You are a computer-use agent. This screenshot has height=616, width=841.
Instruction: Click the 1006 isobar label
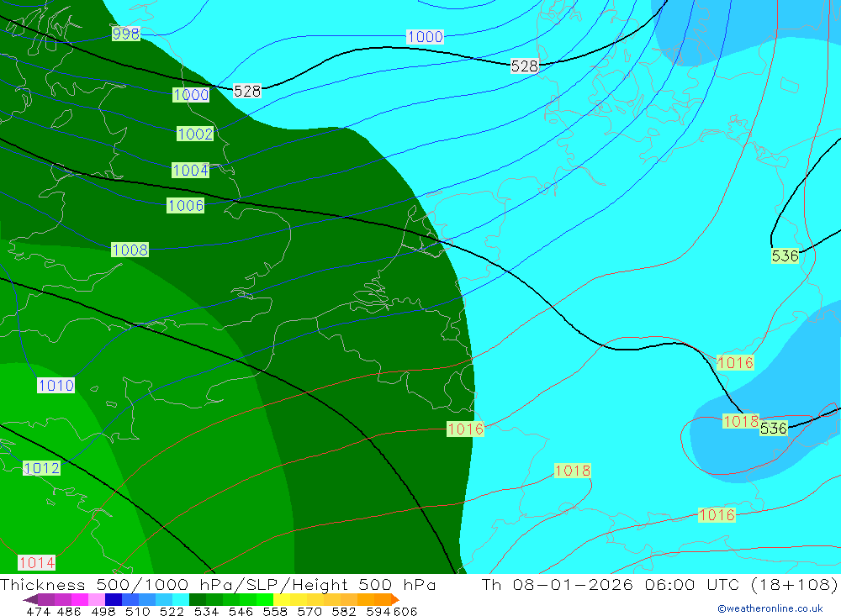point(186,205)
